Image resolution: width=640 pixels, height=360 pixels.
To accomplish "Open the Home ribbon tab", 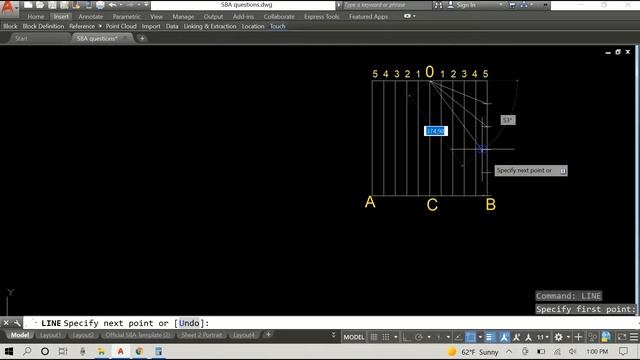I will 36,17.
